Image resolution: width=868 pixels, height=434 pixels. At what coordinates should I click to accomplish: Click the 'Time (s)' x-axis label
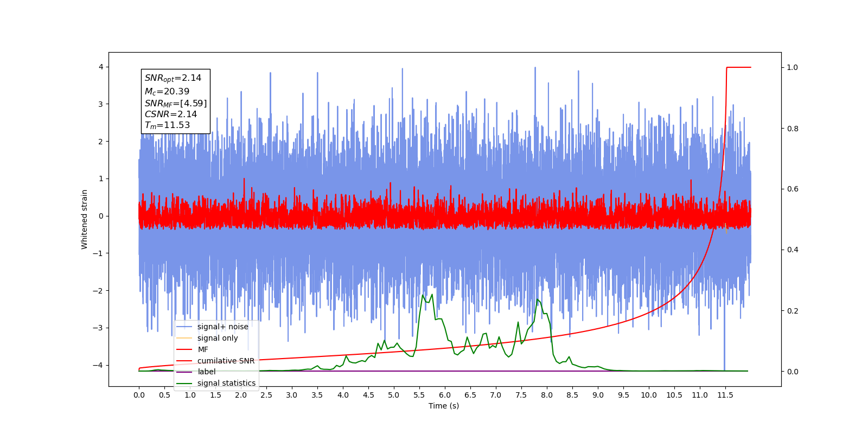click(444, 406)
